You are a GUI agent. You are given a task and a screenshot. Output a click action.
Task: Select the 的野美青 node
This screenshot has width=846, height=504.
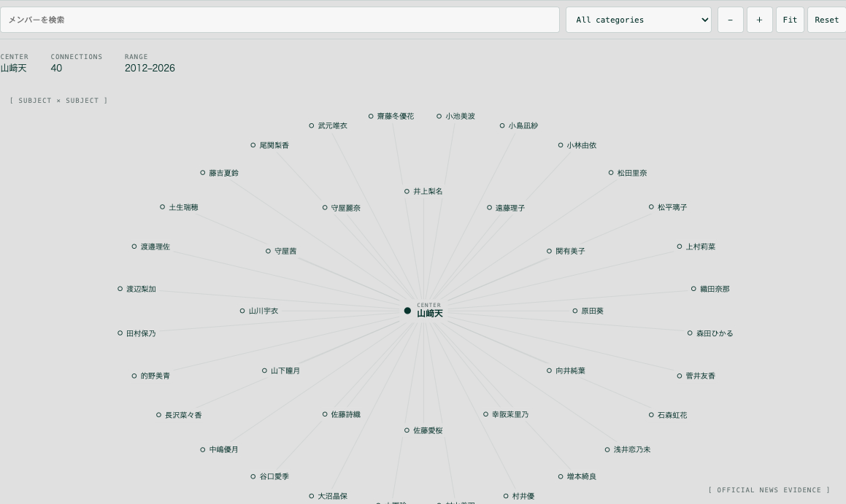[151, 376]
